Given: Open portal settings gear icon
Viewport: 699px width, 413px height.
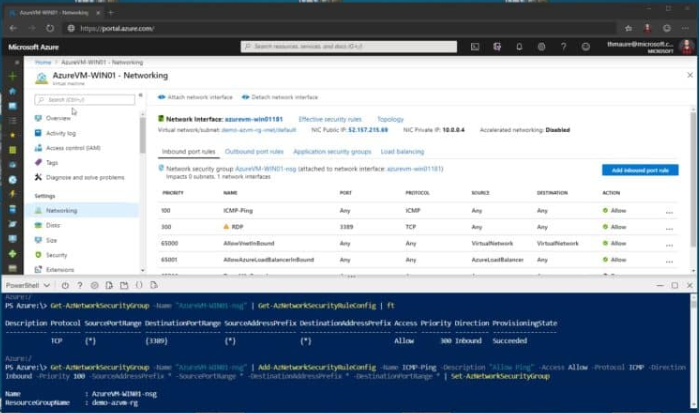Looking at the screenshot, I should point(541,46).
